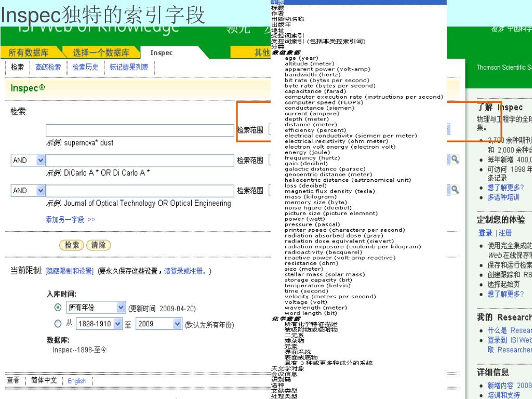
Task: Click the second search input field
Action: click(x=140, y=160)
